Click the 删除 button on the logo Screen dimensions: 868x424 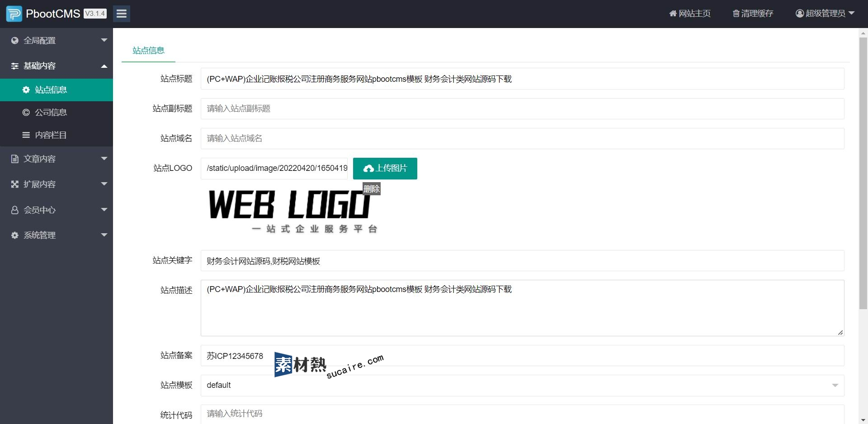coord(372,189)
